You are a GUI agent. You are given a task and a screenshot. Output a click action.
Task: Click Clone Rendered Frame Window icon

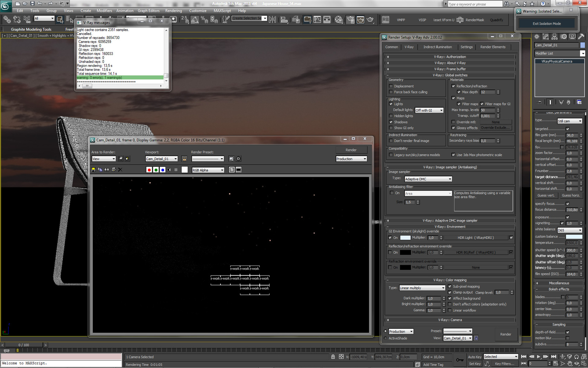click(x=107, y=170)
